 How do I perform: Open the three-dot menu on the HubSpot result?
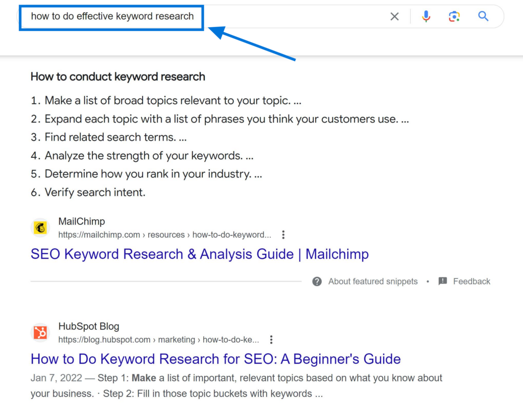coord(271,339)
